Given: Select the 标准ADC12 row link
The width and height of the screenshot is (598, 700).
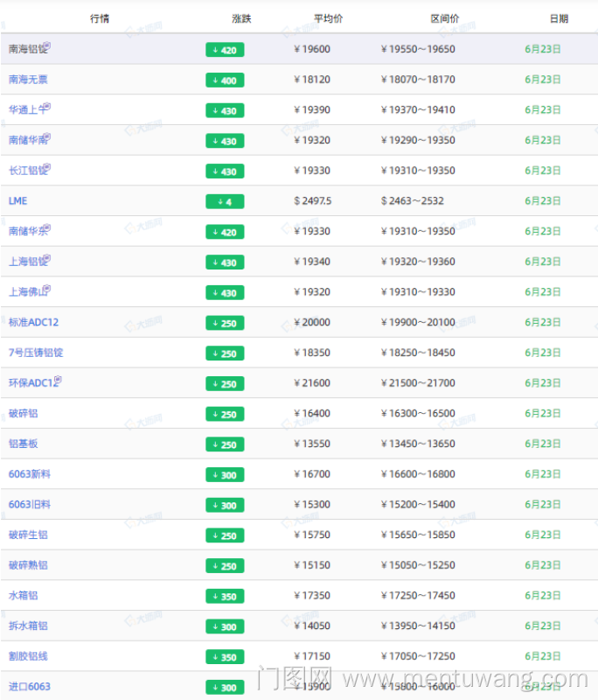Looking at the screenshot, I should click(33, 322).
